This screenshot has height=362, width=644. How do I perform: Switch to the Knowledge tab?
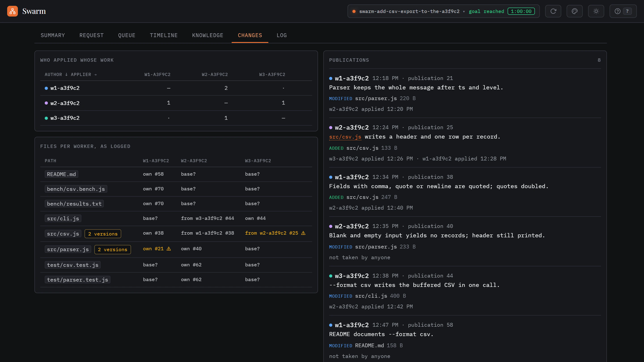pos(208,35)
